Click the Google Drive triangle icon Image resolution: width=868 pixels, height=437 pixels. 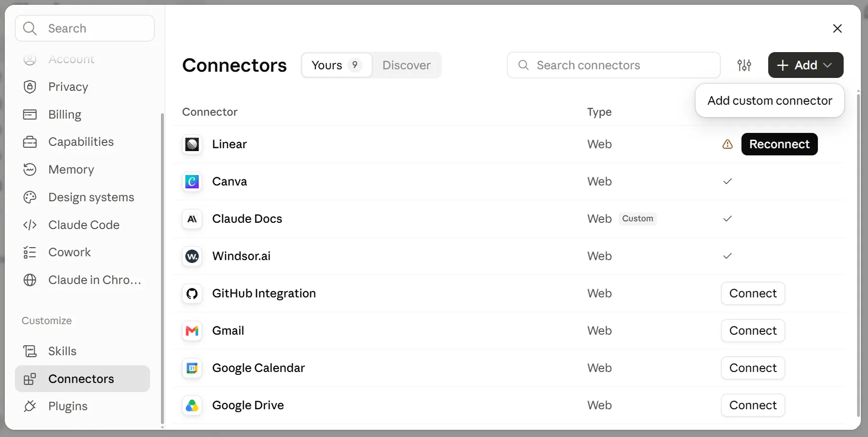tap(192, 405)
